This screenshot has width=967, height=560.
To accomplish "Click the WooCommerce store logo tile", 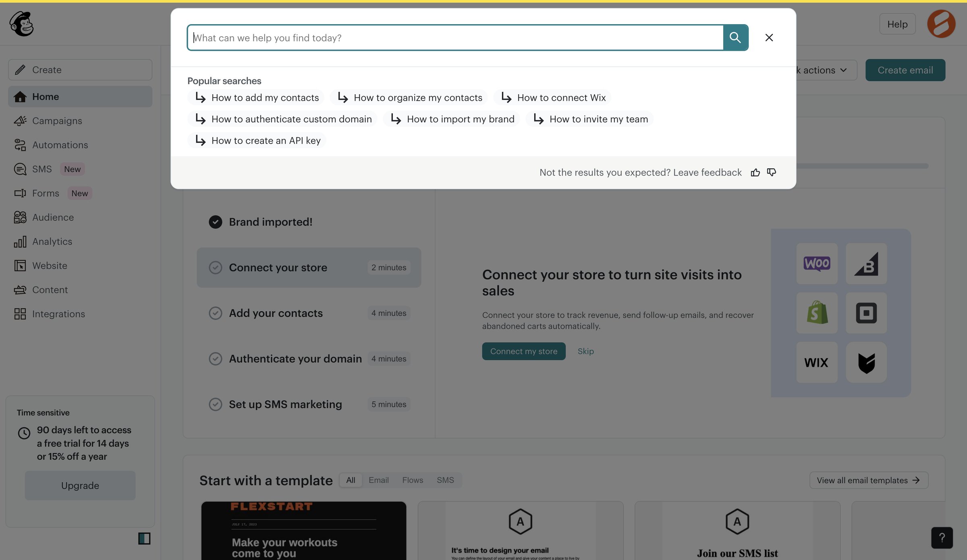I will tap(817, 263).
